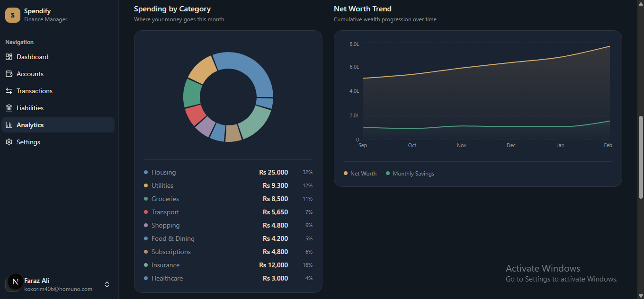Click the Net Worth legend dot

click(x=346, y=174)
